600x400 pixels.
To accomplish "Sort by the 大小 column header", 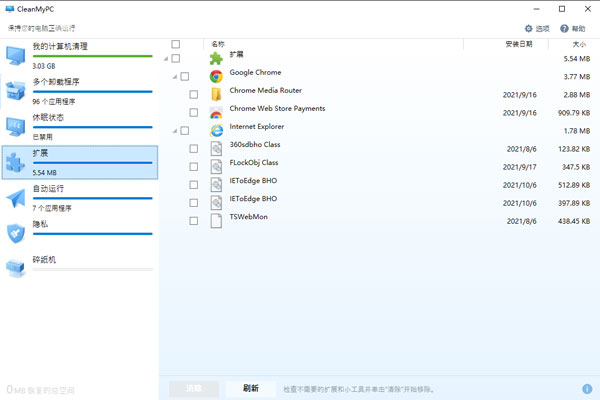I will coord(579,44).
